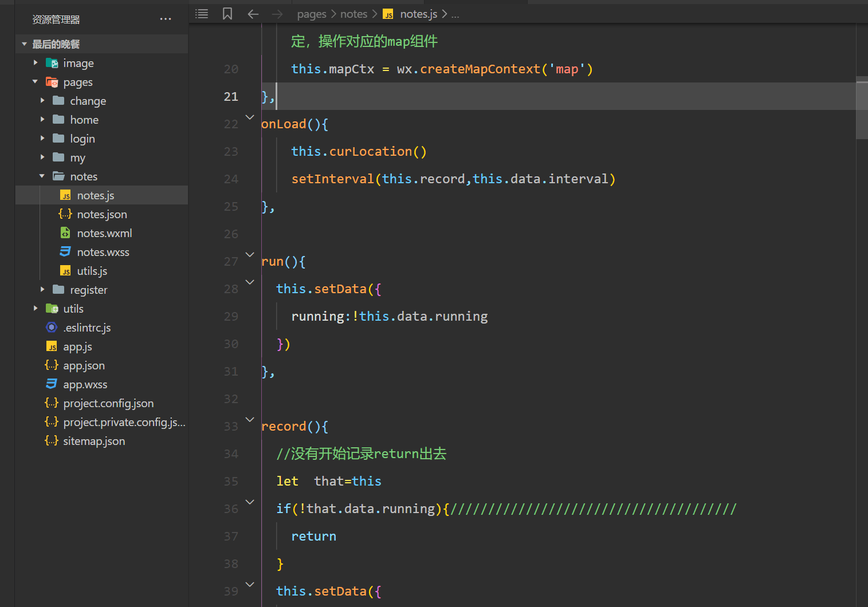Click the utils folder icon
Image resolution: width=868 pixels, height=607 pixels.
click(52, 309)
